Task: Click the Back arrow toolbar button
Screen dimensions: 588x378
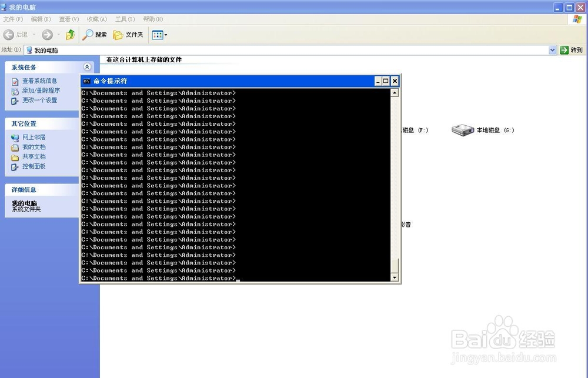Action: click(9, 35)
